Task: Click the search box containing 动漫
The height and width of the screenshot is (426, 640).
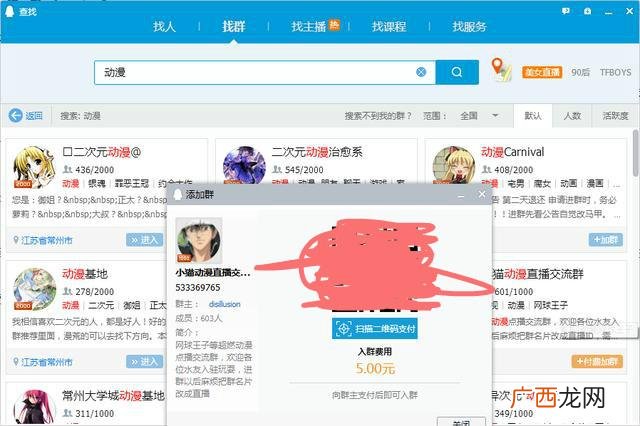Action: pos(264,73)
